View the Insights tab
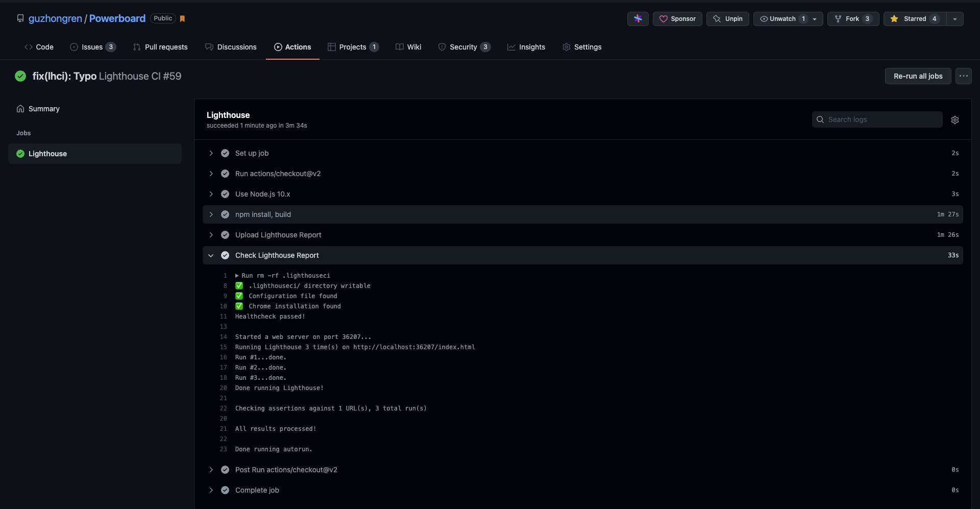 point(526,47)
